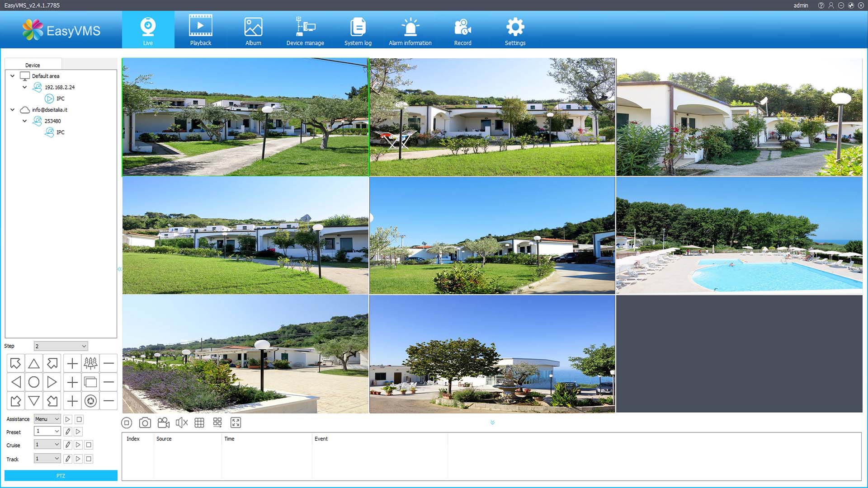
Task: Toggle fullscreen view mode
Action: pyautogui.click(x=236, y=422)
